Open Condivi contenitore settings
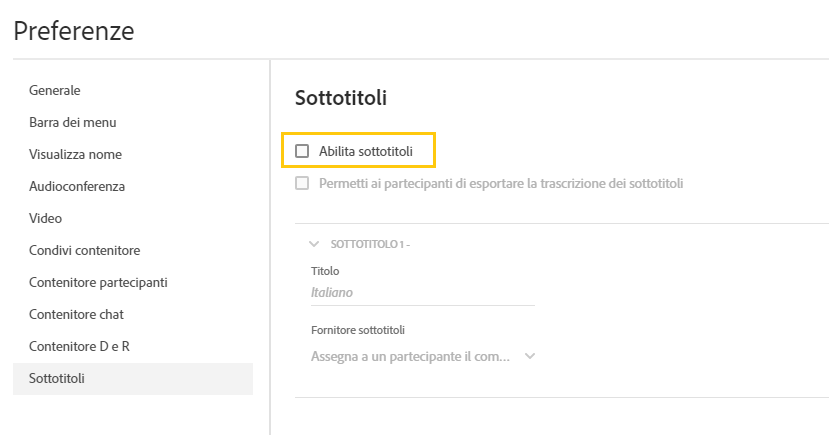 (85, 250)
